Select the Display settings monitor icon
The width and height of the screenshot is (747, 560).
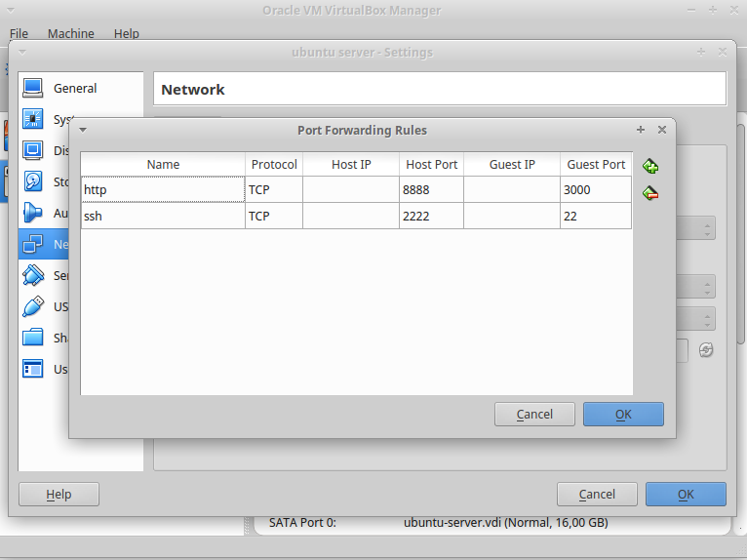point(33,150)
